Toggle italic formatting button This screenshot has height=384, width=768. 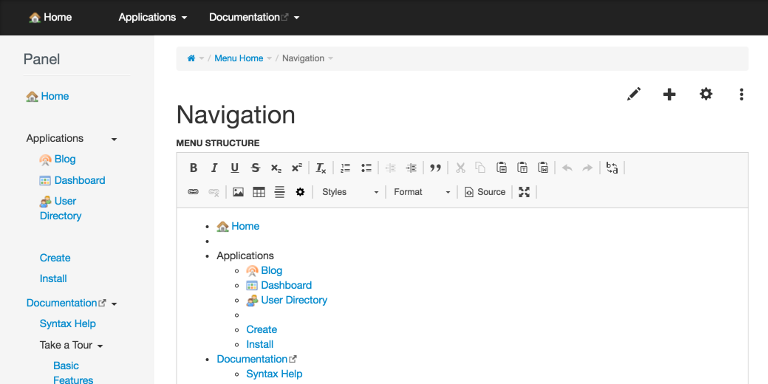214,168
